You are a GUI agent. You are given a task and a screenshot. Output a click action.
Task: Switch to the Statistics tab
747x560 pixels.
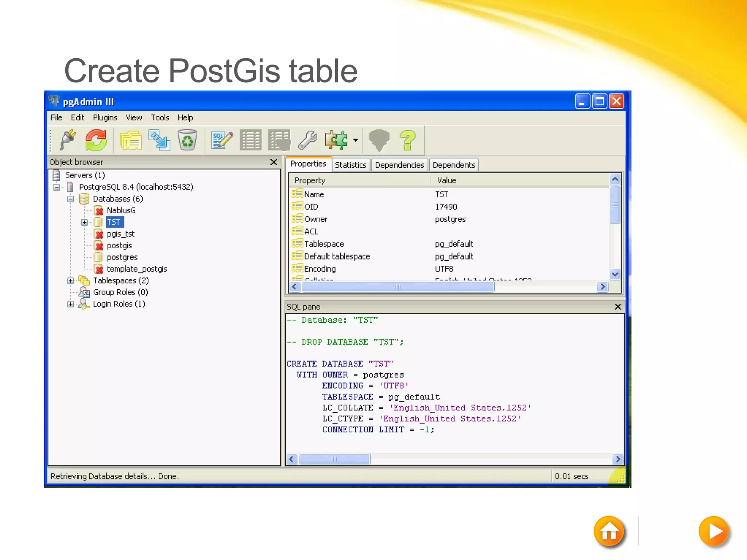pyautogui.click(x=351, y=165)
